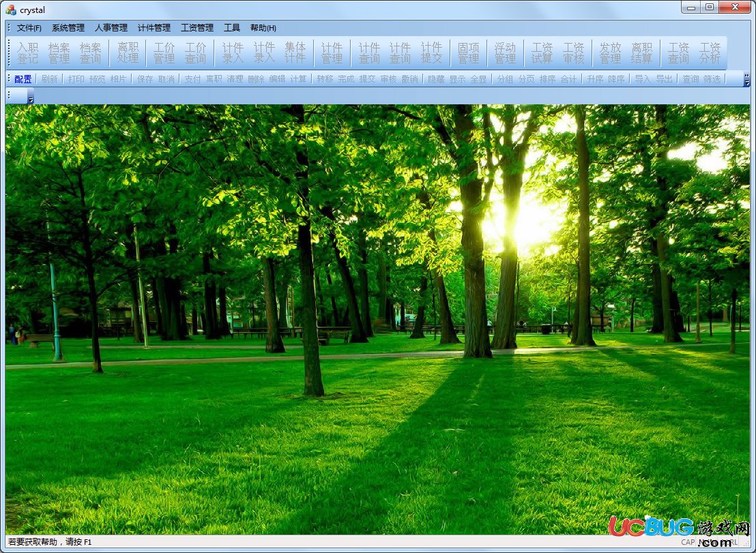Click the 打印 print button

click(76, 79)
